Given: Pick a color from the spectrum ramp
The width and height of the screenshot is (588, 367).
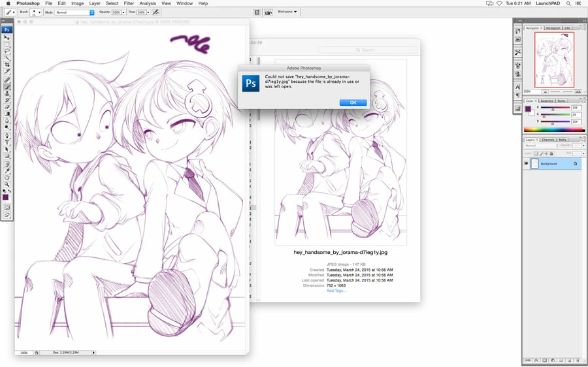Looking at the screenshot, I should [x=554, y=130].
